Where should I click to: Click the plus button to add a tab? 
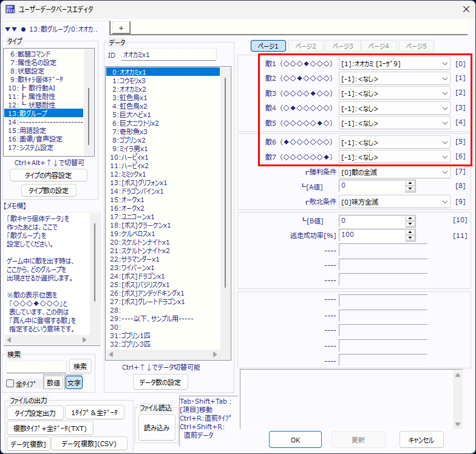pos(120,28)
